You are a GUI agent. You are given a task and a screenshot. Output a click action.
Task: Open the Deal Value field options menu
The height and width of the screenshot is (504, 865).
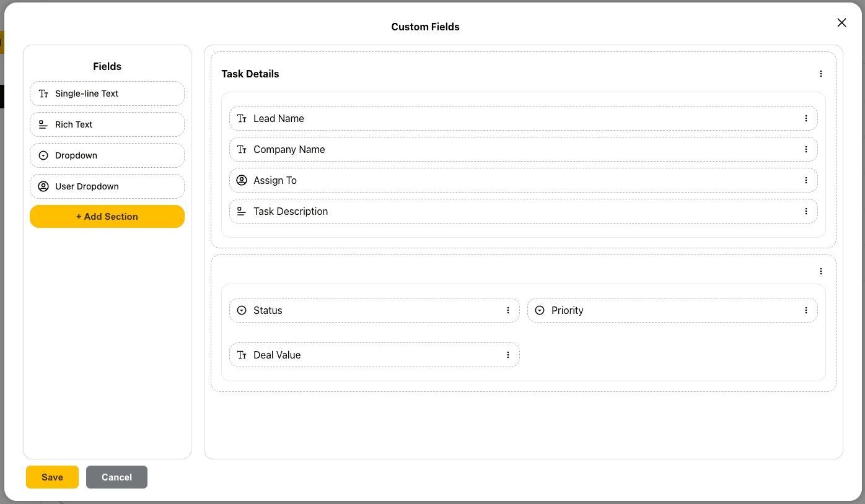pos(508,355)
